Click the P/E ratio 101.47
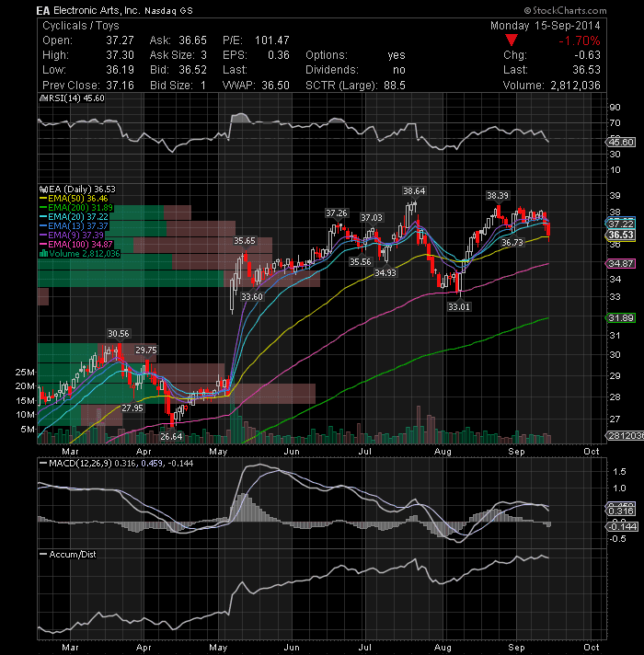Viewport: 644px width, 655px height. (272, 40)
